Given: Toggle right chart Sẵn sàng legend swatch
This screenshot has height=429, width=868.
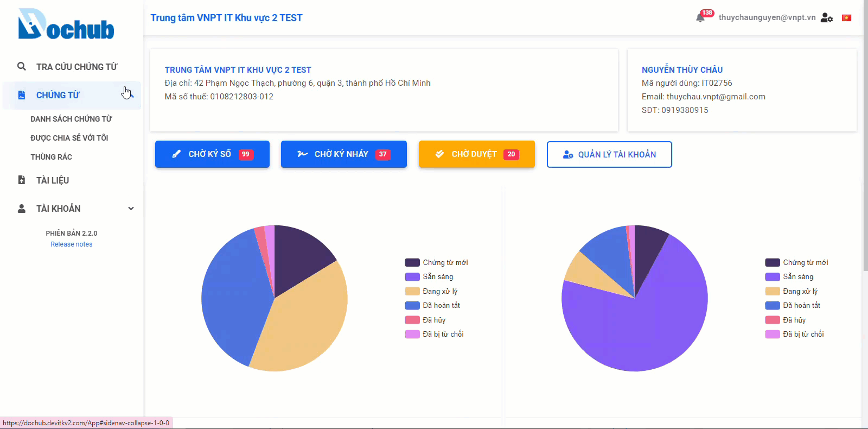Looking at the screenshot, I should tap(773, 277).
